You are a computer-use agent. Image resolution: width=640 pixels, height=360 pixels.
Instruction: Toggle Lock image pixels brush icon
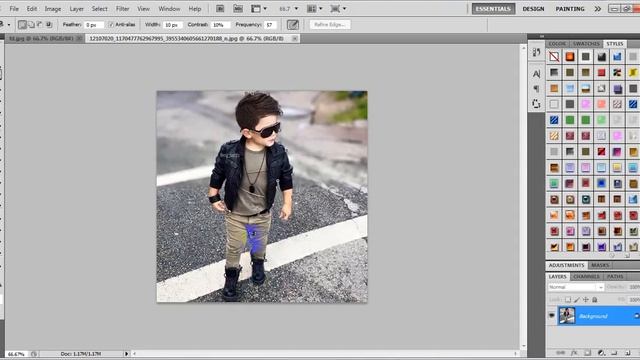click(577, 300)
